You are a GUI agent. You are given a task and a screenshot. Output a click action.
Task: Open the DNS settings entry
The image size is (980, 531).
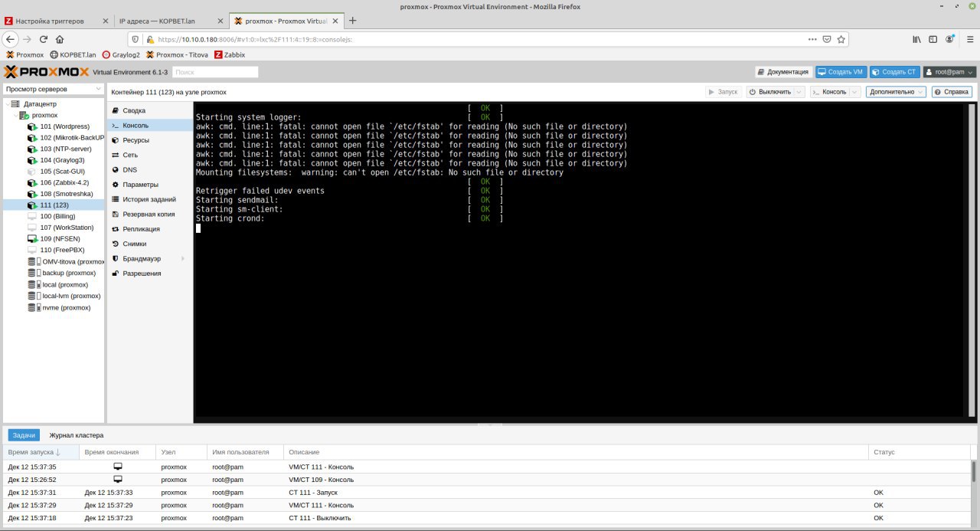point(129,169)
